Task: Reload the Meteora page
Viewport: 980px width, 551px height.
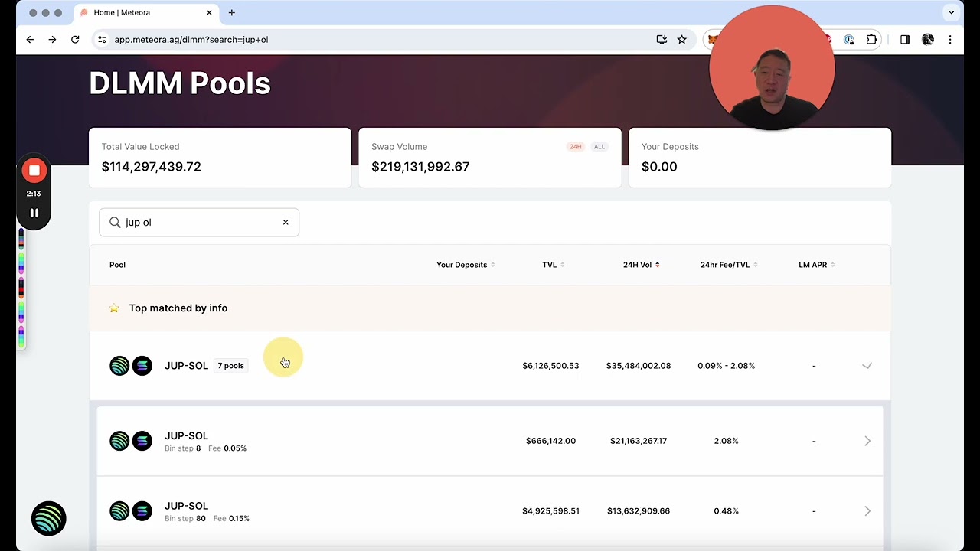Action: point(75,40)
